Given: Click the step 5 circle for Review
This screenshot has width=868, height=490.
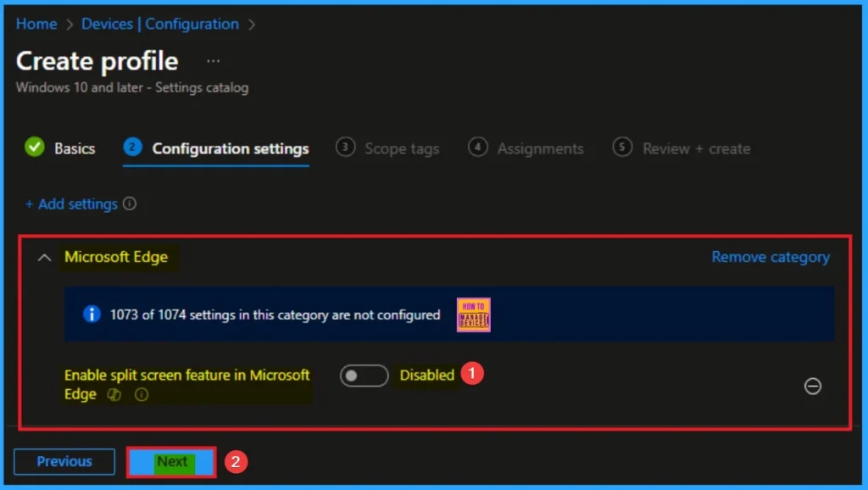Looking at the screenshot, I should click(622, 147).
